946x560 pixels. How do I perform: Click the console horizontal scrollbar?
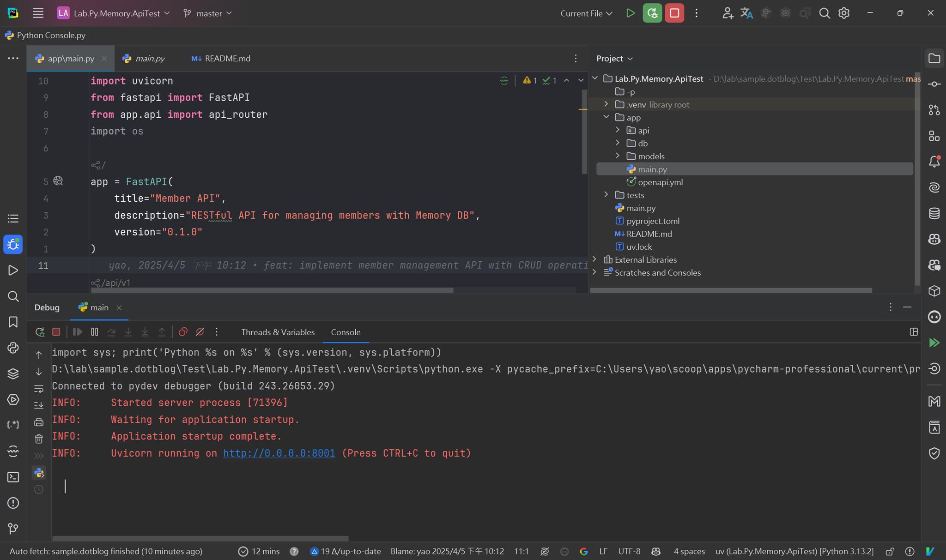pyautogui.click(x=200, y=538)
